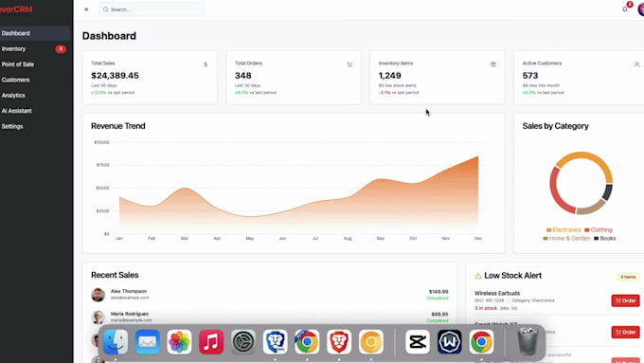The height and width of the screenshot is (363, 644).
Task: Click the Alex Thompson name
Action: 129,291
